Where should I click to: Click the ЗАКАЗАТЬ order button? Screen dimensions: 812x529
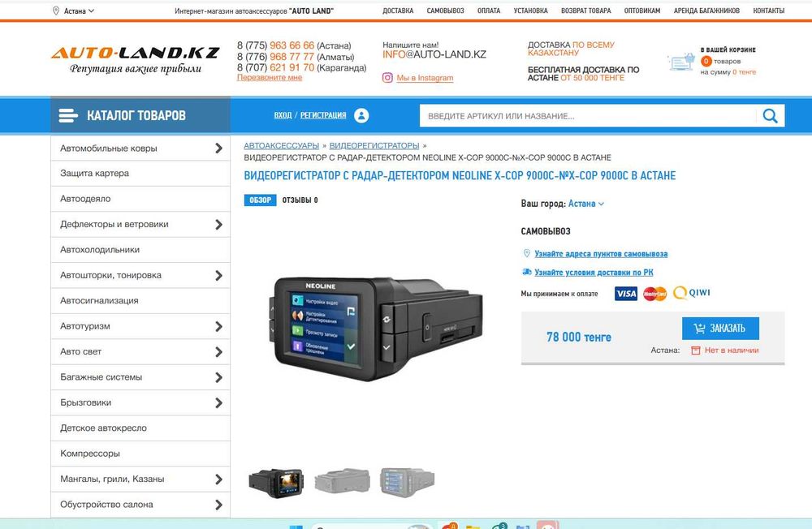click(720, 328)
